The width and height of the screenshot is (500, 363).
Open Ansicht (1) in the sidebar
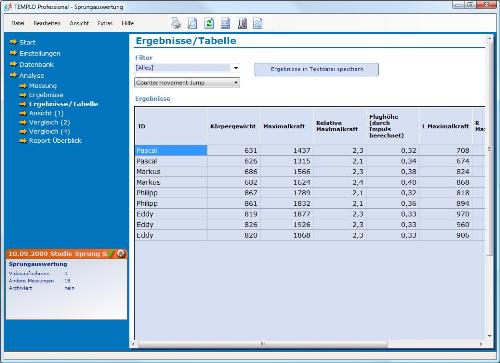tap(46, 113)
